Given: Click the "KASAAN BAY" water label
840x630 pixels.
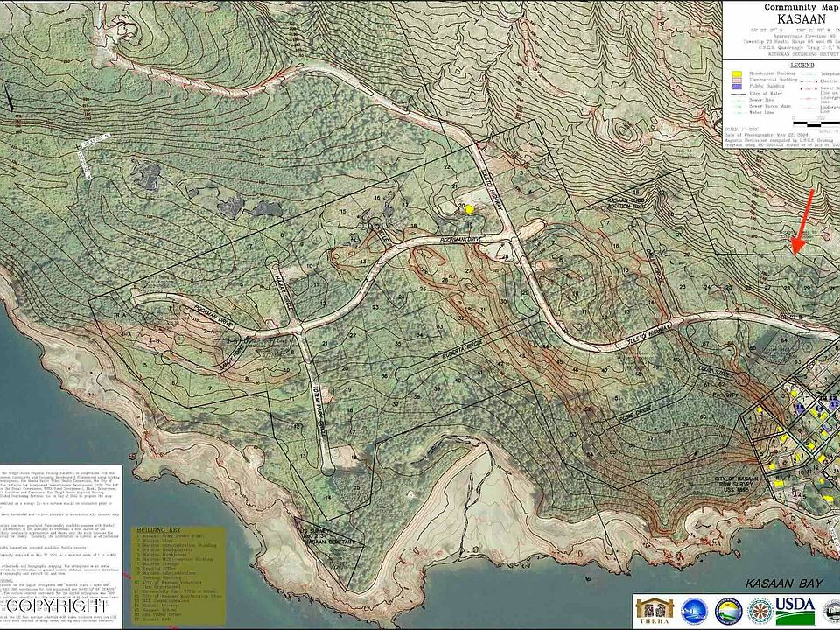Looking at the screenshot, I should click(x=784, y=584).
